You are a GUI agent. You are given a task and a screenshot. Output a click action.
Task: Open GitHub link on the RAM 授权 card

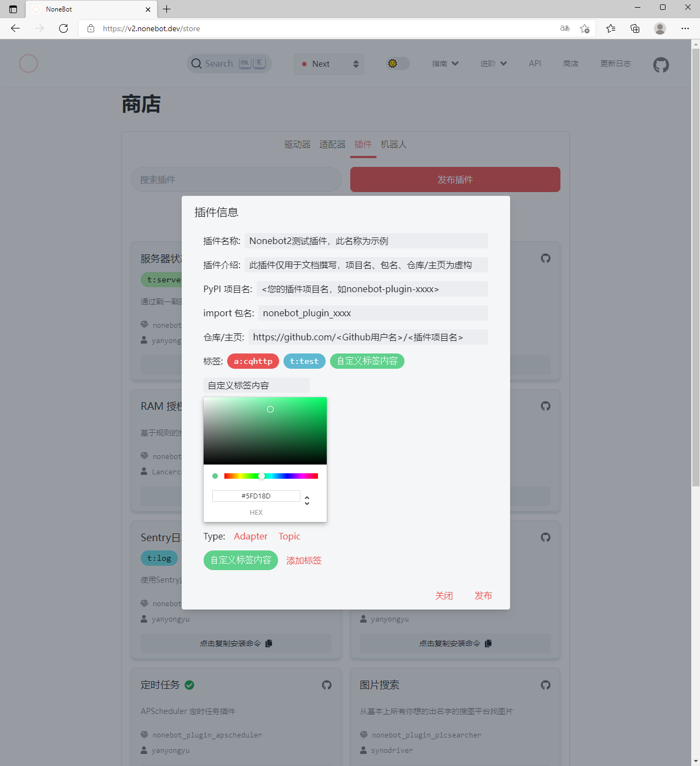coord(545,406)
